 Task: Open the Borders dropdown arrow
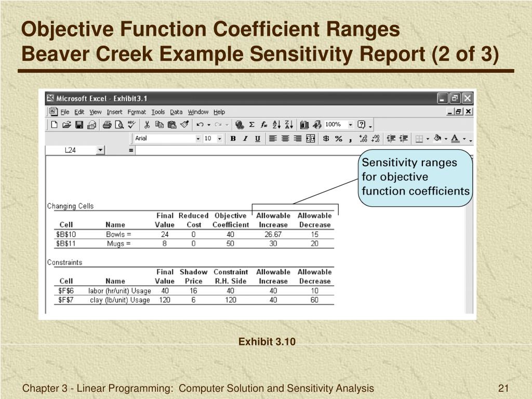tap(428, 139)
